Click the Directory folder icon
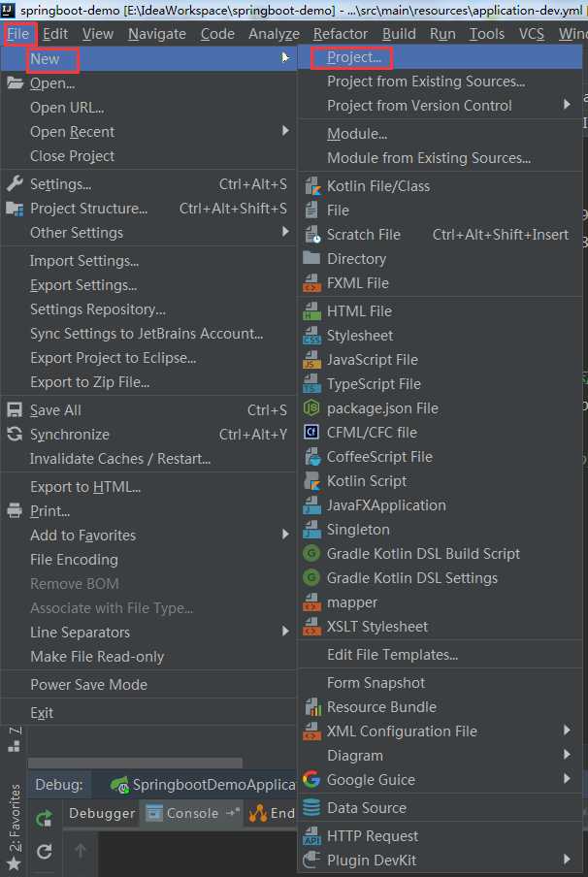The height and width of the screenshot is (877, 588). pyautogui.click(x=311, y=258)
